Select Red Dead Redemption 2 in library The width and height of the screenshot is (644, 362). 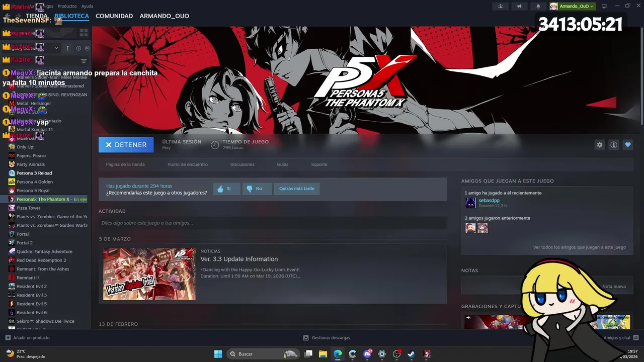(41, 260)
